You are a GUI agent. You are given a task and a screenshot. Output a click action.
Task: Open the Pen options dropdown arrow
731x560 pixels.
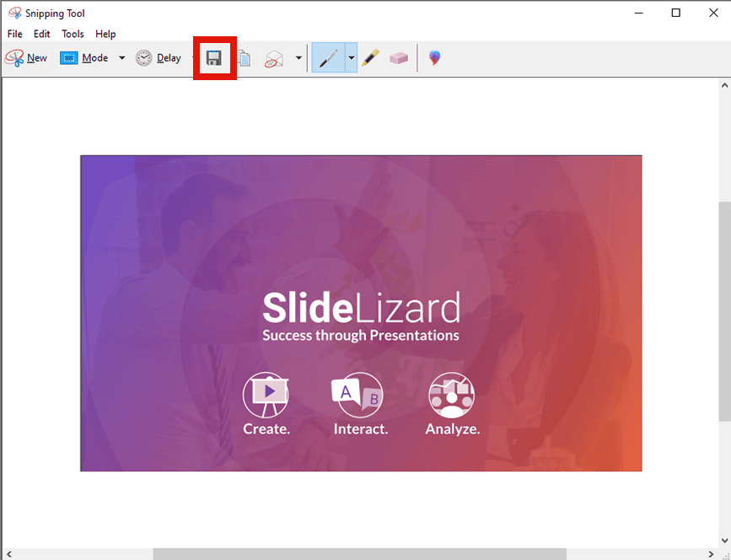[x=352, y=58]
